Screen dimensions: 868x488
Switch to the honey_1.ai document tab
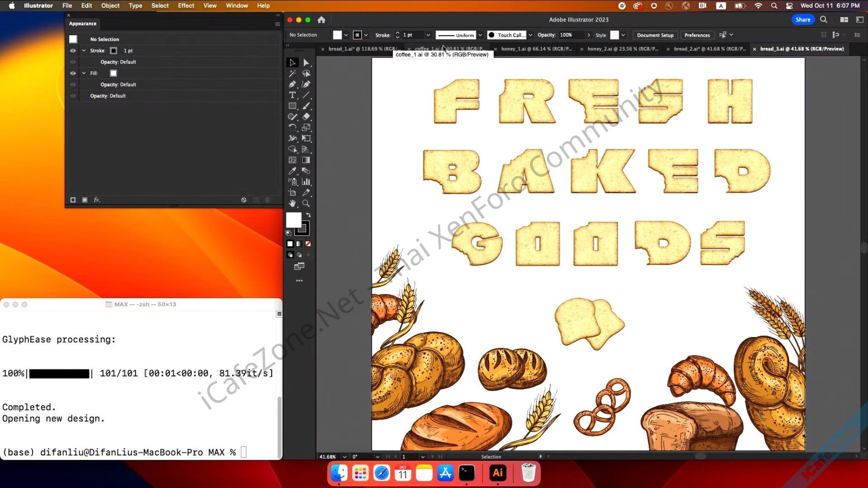(536, 49)
